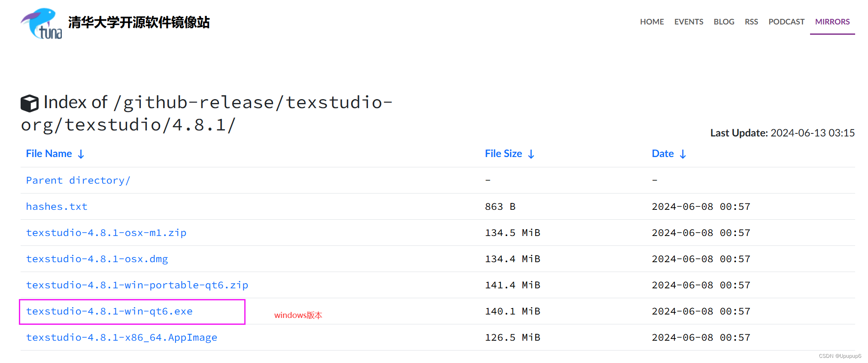
Task: Open the RSS nav link
Action: (x=751, y=21)
